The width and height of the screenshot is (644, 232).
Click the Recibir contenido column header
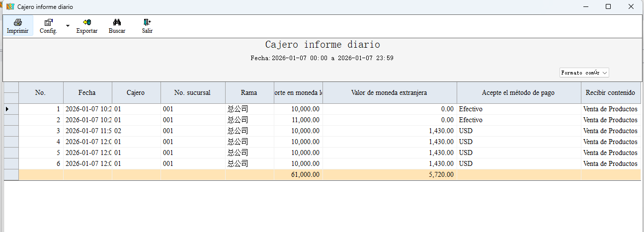(x=610, y=92)
